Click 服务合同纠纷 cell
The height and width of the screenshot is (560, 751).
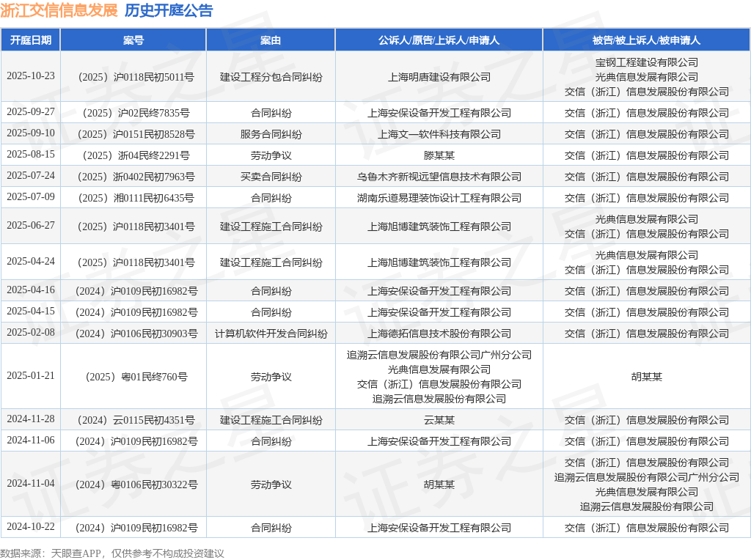coord(271,134)
